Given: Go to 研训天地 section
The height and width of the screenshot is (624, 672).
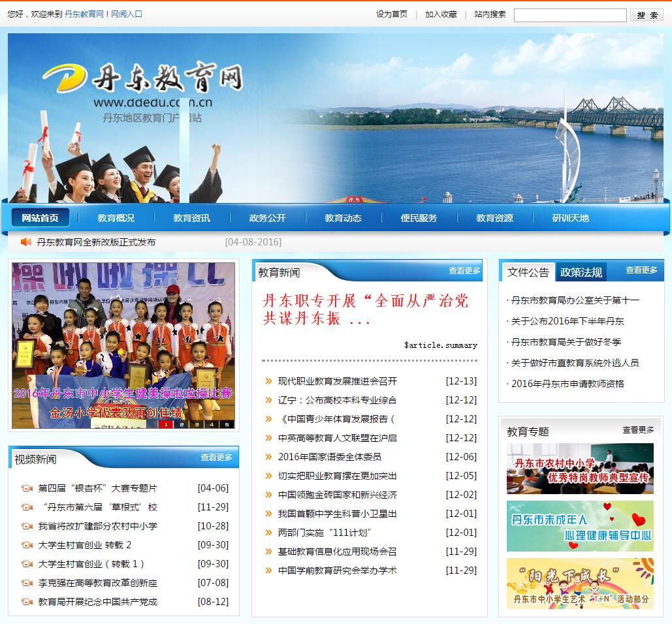Looking at the screenshot, I should (570, 218).
